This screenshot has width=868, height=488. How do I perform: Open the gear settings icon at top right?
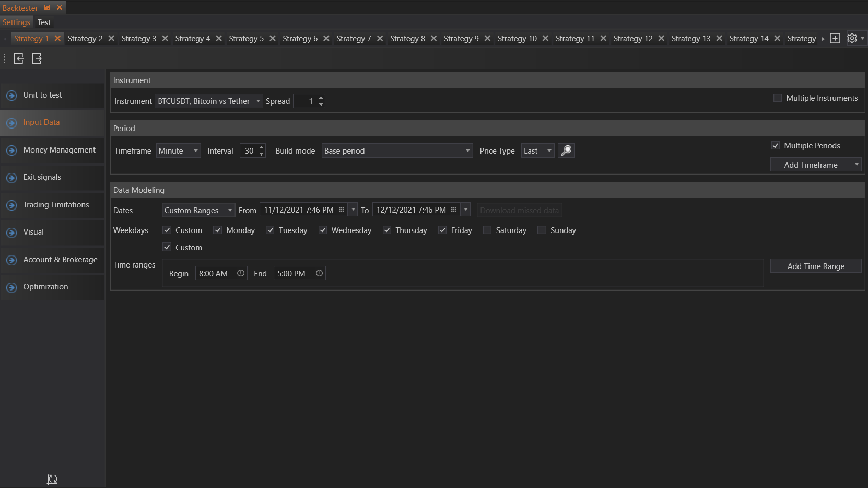(x=852, y=39)
